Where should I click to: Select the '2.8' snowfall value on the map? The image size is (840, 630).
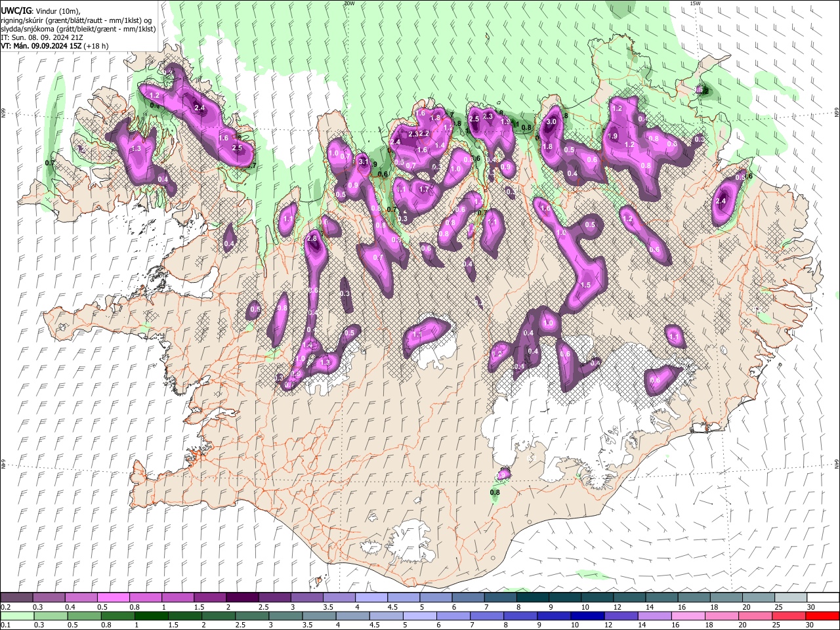point(312,238)
